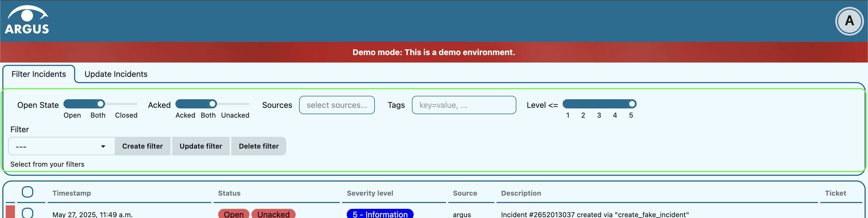The height and width of the screenshot is (218, 868).
Task: Click the 5 - Information severity badge
Action: [x=380, y=214]
